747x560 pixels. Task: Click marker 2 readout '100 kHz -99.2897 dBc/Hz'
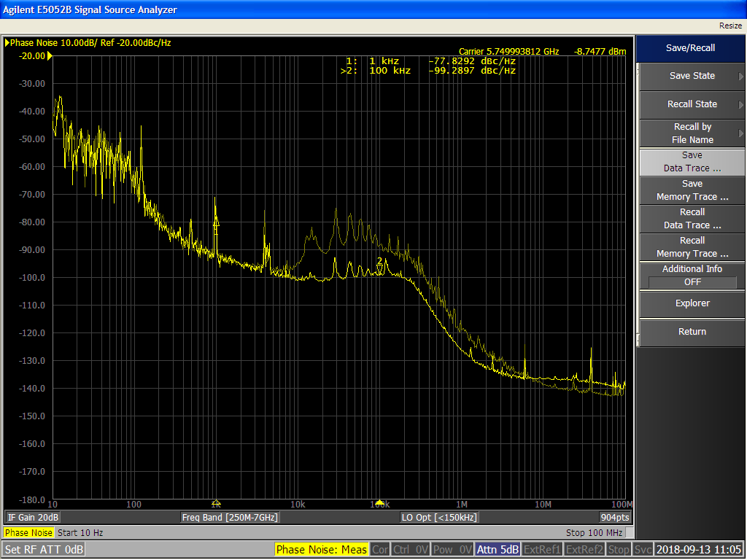pyautogui.click(x=427, y=71)
